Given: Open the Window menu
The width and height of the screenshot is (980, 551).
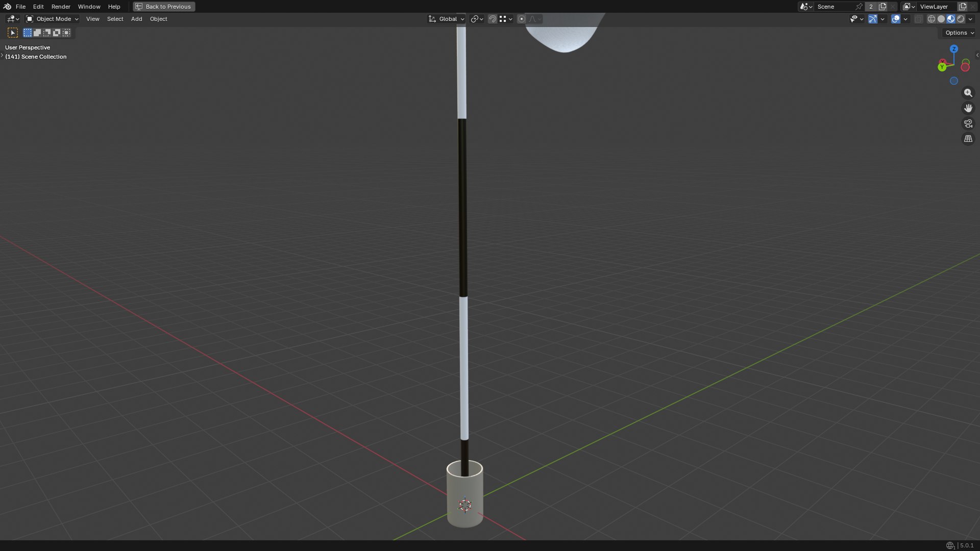Looking at the screenshot, I should (89, 7).
